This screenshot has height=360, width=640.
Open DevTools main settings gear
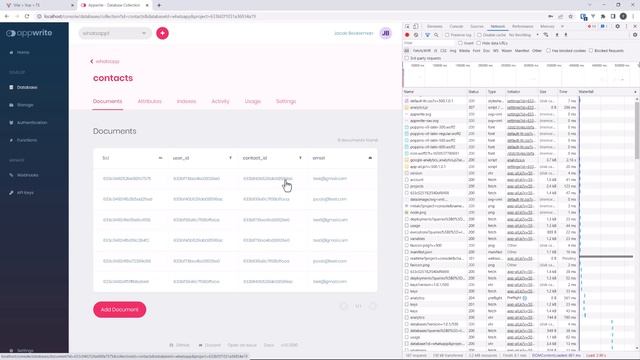click(x=618, y=27)
